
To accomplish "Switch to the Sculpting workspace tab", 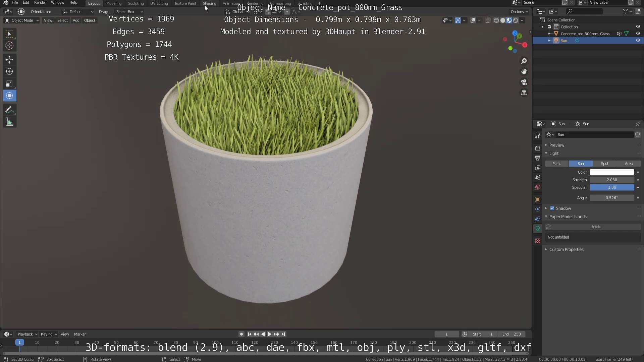I will click(x=136, y=3).
